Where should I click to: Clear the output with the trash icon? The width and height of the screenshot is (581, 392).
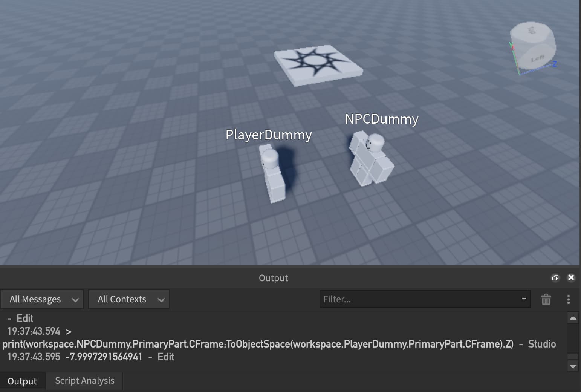coord(546,299)
